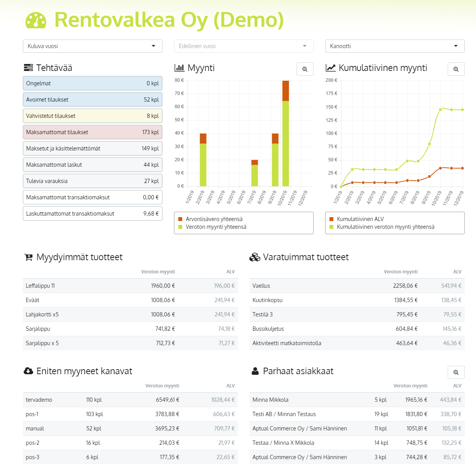Viewport: 476px width, 470px height.
Task: Click the Rentovalkea Oy (Demo) title
Action: (169, 20)
